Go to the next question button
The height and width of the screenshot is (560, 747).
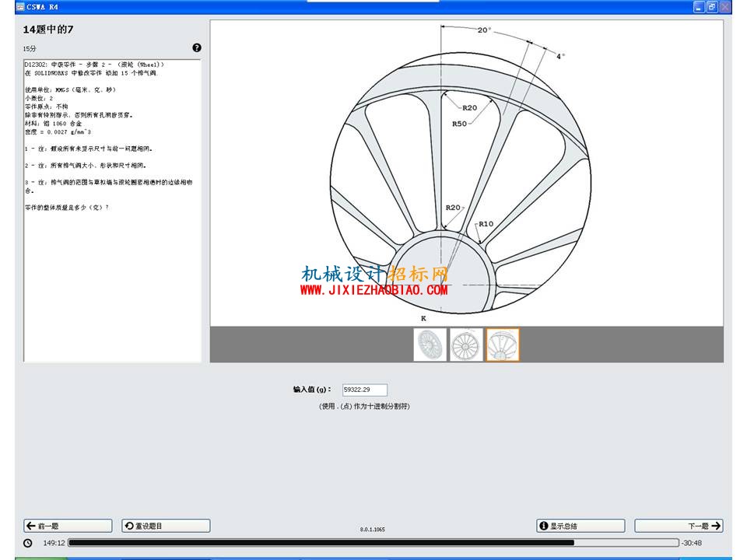click(x=679, y=526)
